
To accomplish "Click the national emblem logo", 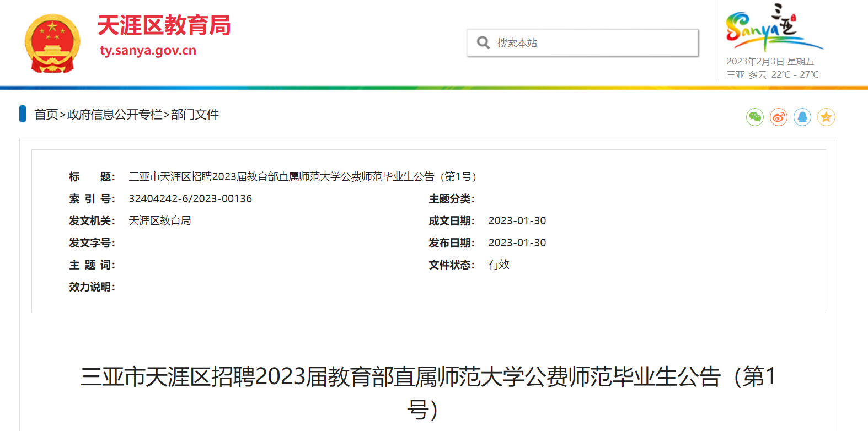I will point(52,44).
